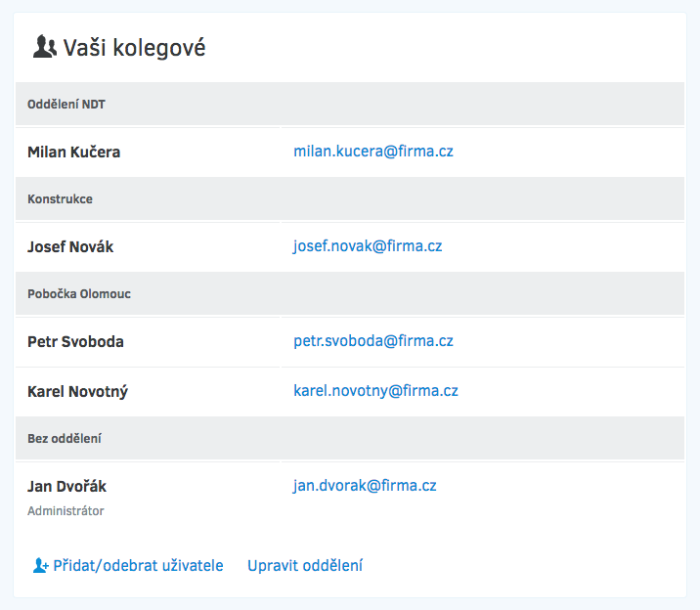The image size is (700, 610).
Task: Click the Administrátor label under Jan Dvořák
Action: pos(66,511)
